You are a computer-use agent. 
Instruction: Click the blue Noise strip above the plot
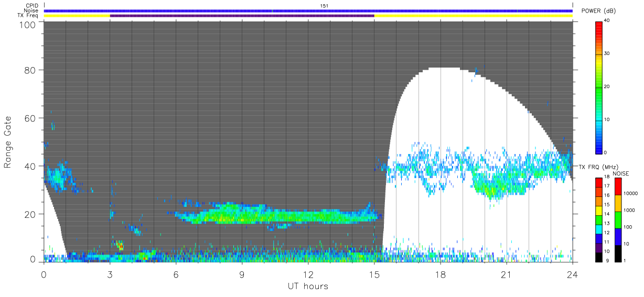tap(308, 10)
